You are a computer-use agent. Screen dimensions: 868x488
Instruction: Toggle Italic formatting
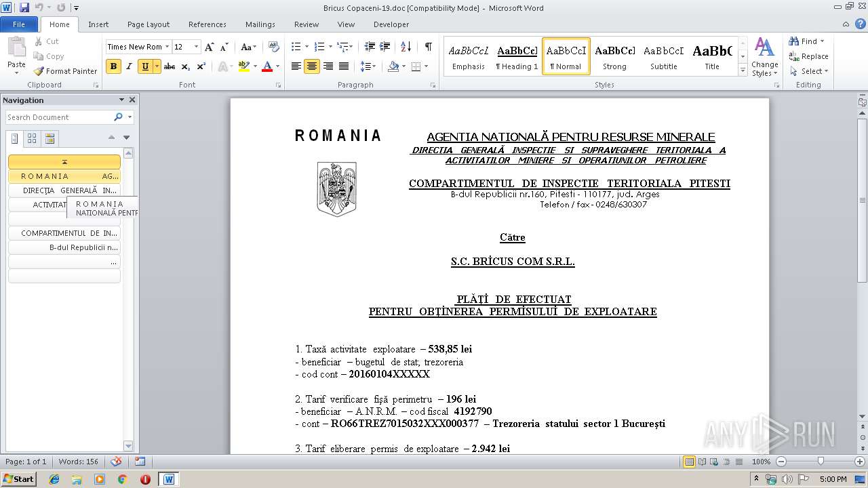(x=129, y=66)
